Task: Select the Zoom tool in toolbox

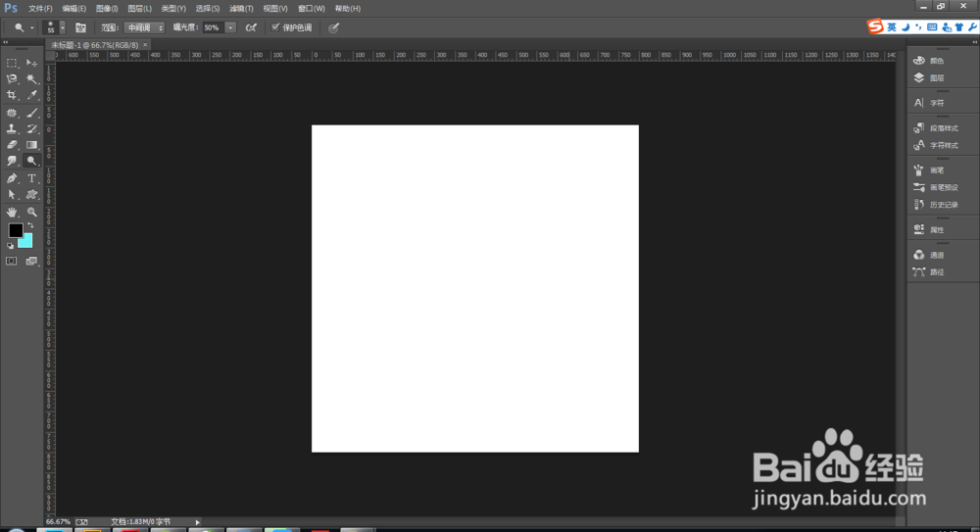Action: coord(32,212)
